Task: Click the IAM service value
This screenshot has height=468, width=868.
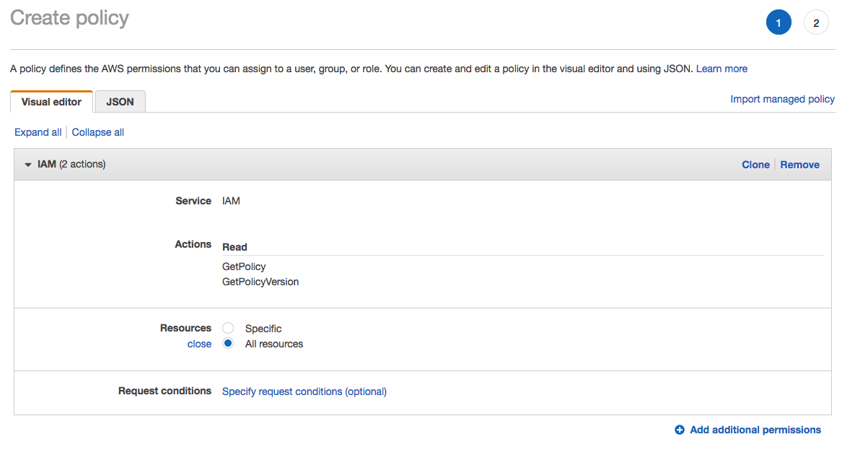Action: (x=231, y=201)
